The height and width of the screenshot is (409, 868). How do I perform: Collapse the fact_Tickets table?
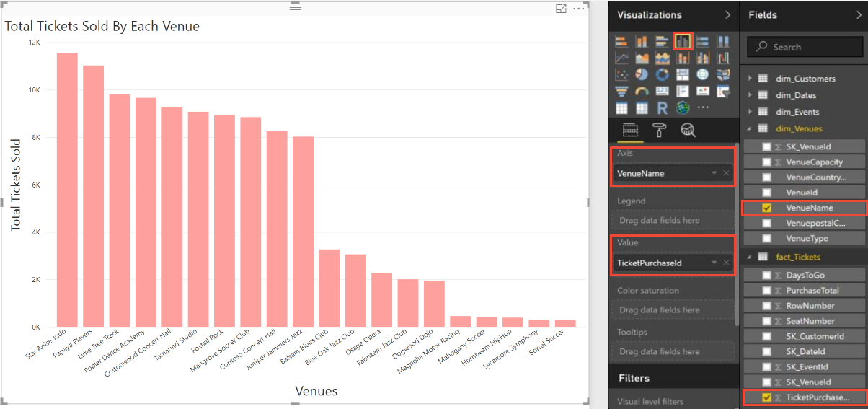(750, 257)
